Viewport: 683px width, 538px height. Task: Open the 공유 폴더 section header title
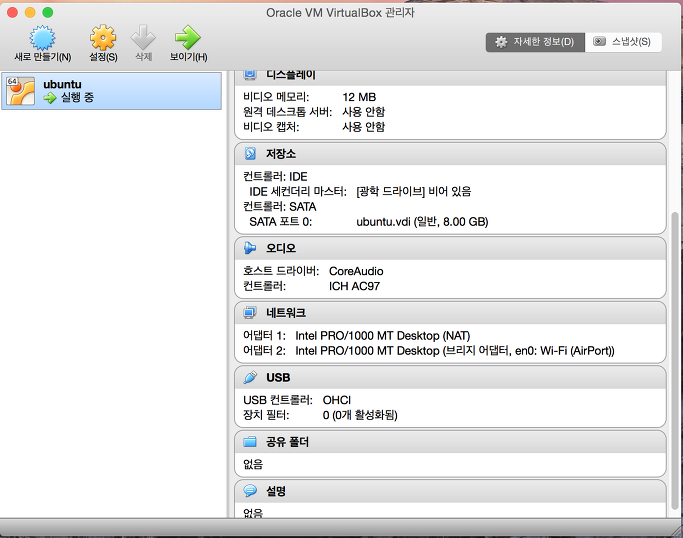pyautogui.click(x=287, y=442)
